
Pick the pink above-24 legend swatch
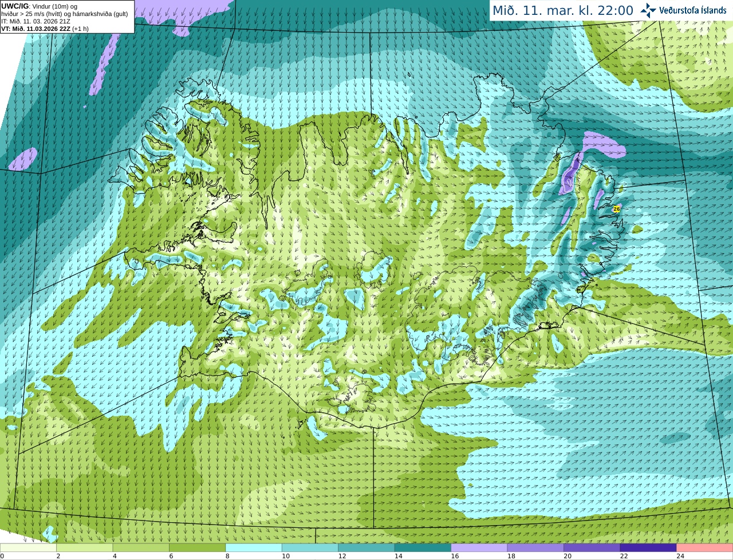[x=705, y=548]
